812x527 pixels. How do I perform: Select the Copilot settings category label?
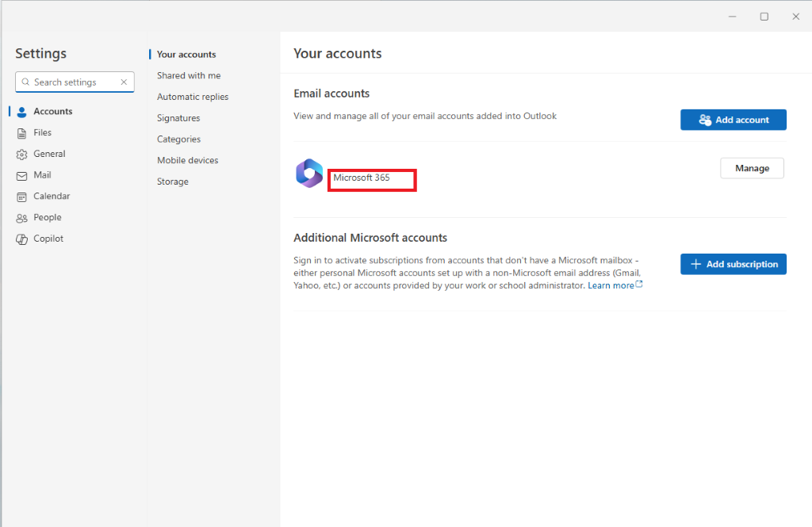48,239
